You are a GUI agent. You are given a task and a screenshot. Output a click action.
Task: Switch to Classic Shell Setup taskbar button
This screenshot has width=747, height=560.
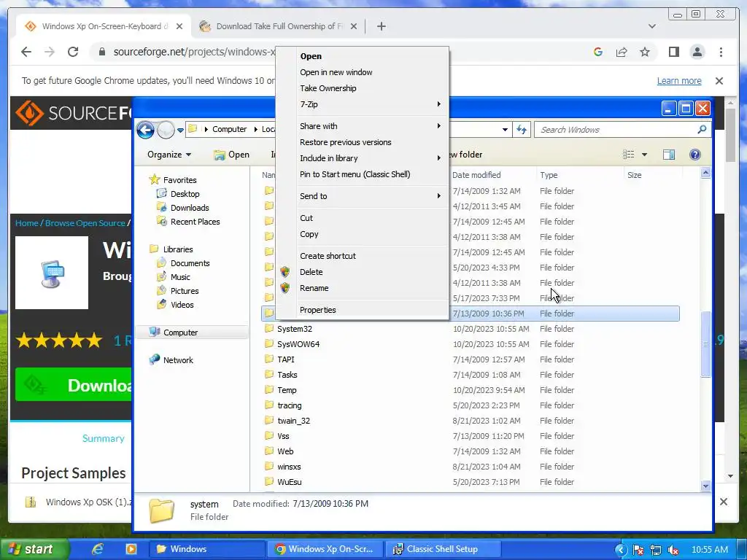[x=443, y=549]
